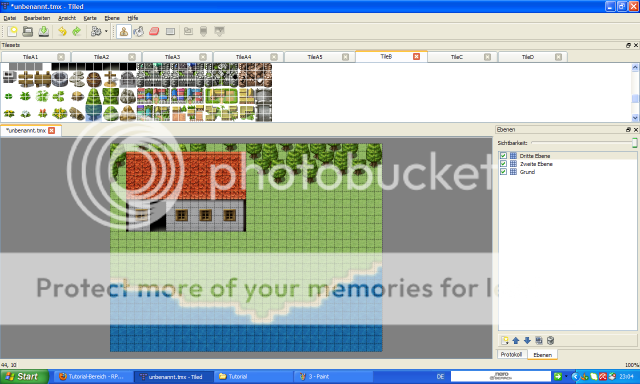Screen dimensions: 640x384
Task: Move selected layer up with arrow
Action: pos(516,340)
